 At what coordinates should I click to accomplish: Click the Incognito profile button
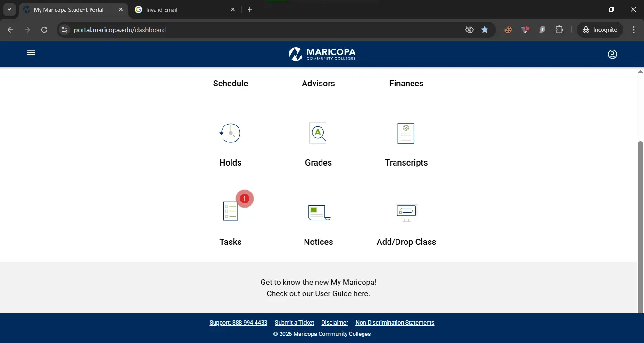(600, 30)
